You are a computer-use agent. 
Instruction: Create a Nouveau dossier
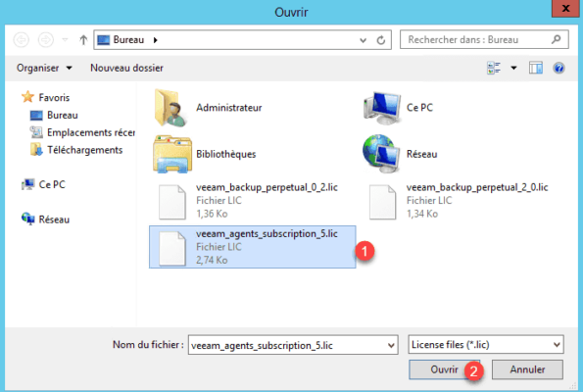click(126, 68)
